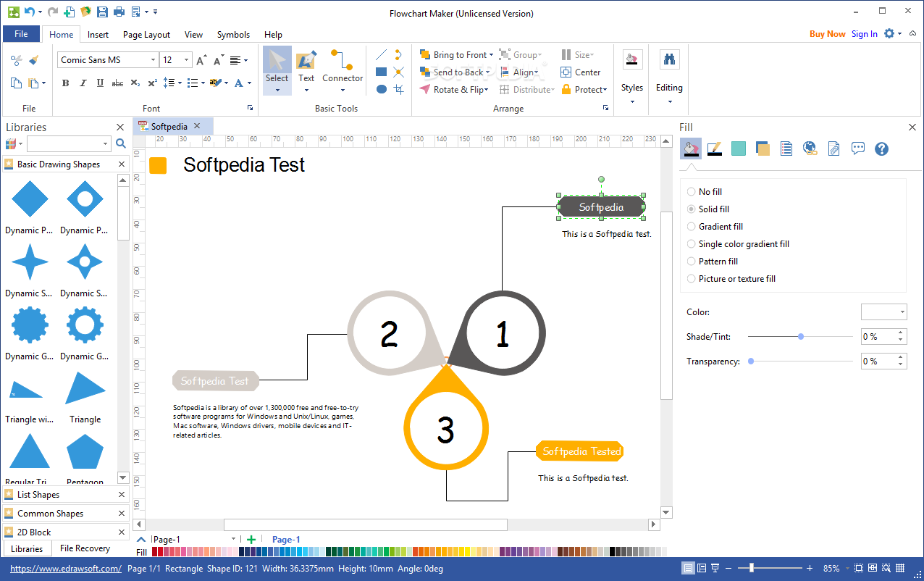Click the Center button in Arrange group

[x=580, y=72]
